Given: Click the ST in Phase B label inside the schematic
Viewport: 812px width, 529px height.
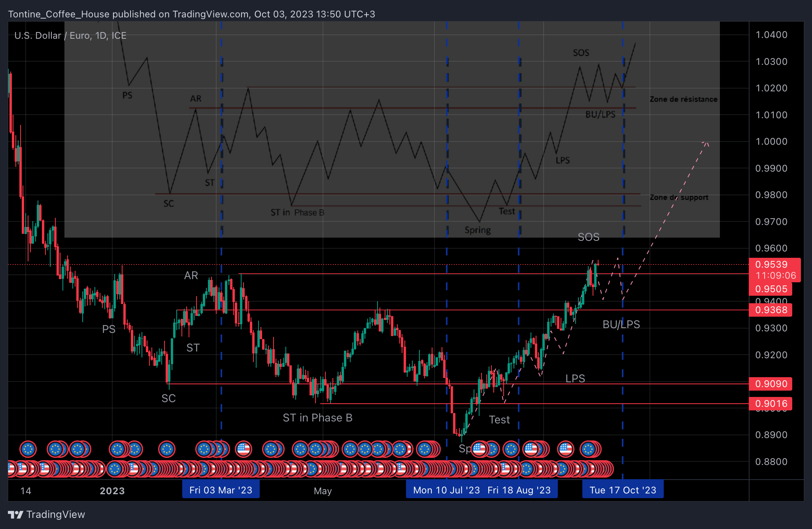Looking at the screenshot, I should tap(297, 213).
